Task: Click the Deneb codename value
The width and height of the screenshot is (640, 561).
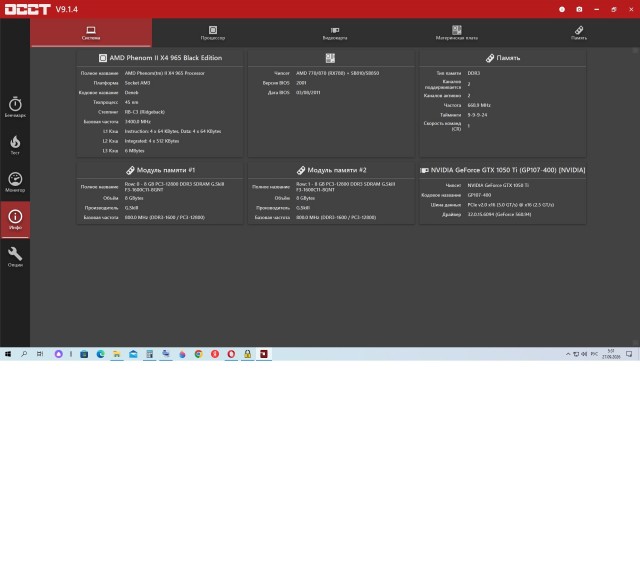Action: point(131,93)
